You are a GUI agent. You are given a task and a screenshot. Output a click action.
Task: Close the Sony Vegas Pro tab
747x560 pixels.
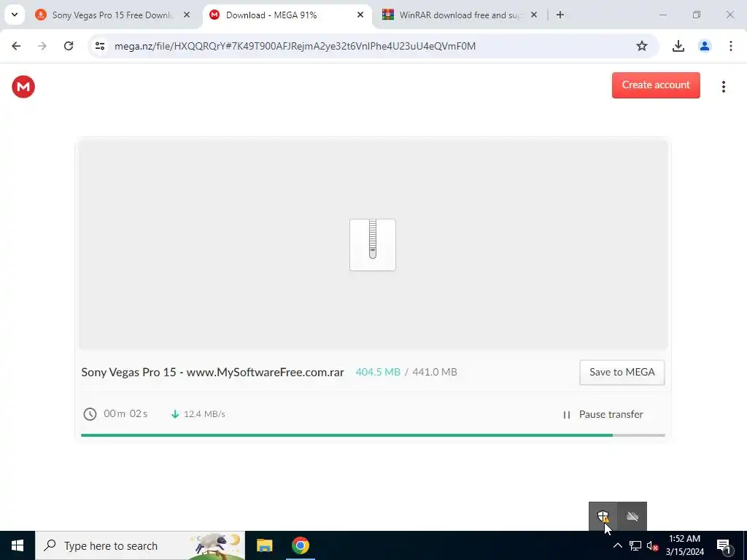[x=187, y=15]
